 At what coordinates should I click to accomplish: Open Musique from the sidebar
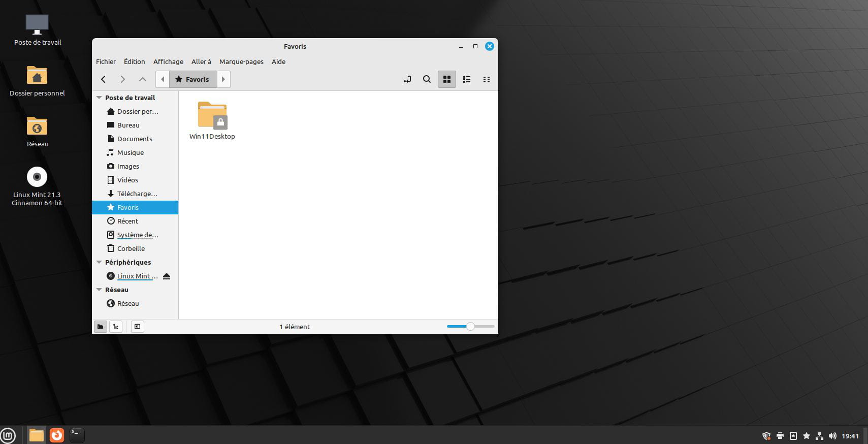pyautogui.click(x=135, y=152)
